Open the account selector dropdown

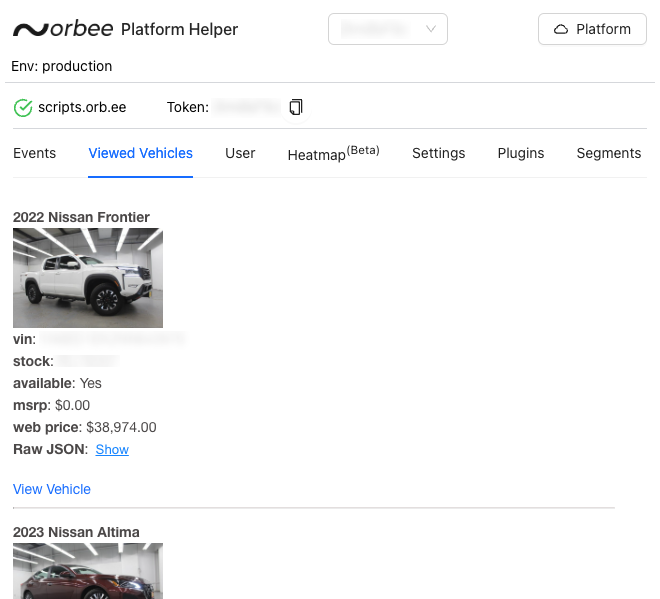[x=388, y=29]
